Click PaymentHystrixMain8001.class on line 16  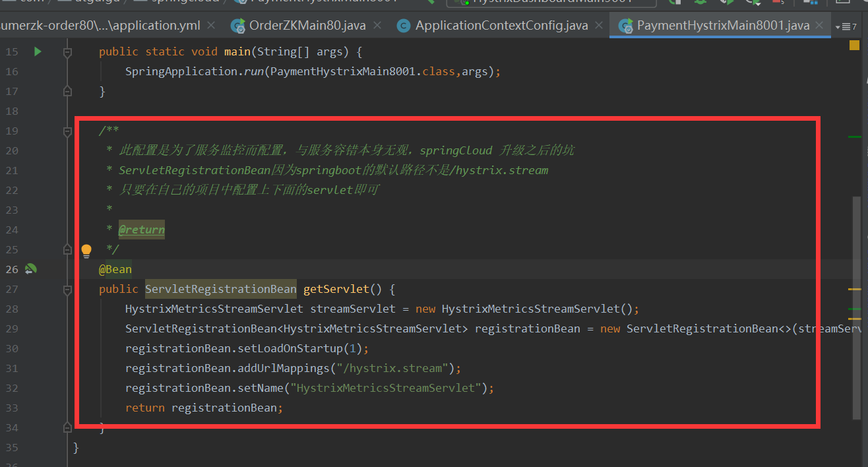[363, 71]
